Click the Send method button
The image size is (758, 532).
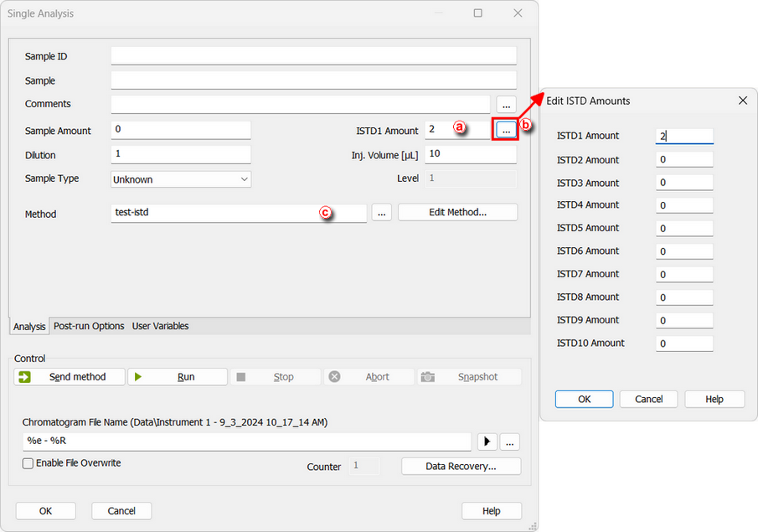click(70, 377)
